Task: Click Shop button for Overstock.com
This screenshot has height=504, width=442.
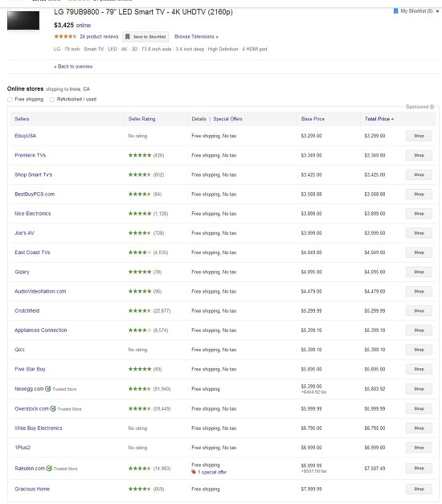Action: click(x=419, y=409)
